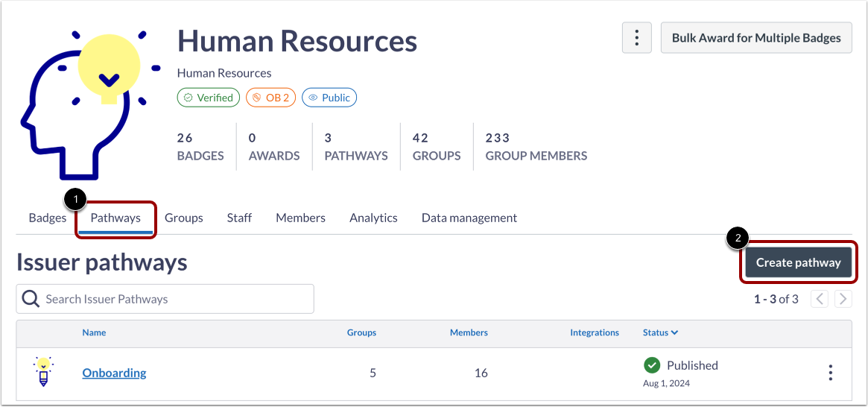Click Onboarding members count 16

pos(481,373)
